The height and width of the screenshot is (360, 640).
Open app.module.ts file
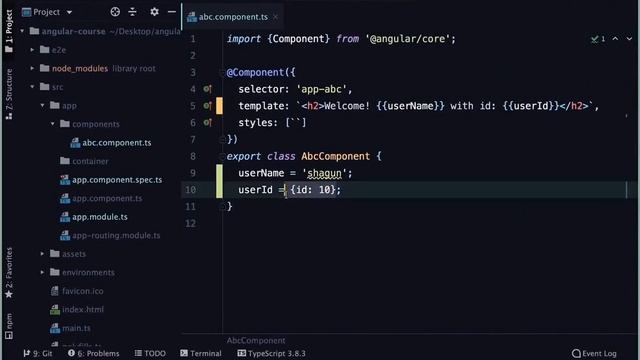coord(100,217)
